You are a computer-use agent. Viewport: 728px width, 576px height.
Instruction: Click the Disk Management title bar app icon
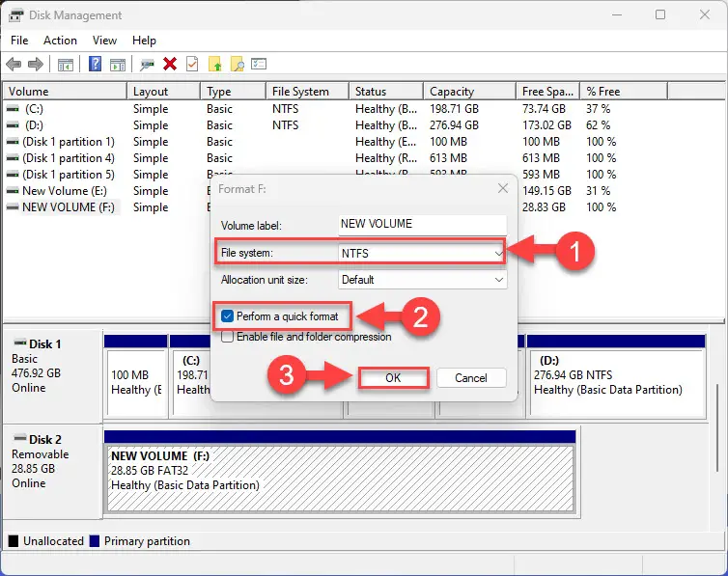point(15,15)
